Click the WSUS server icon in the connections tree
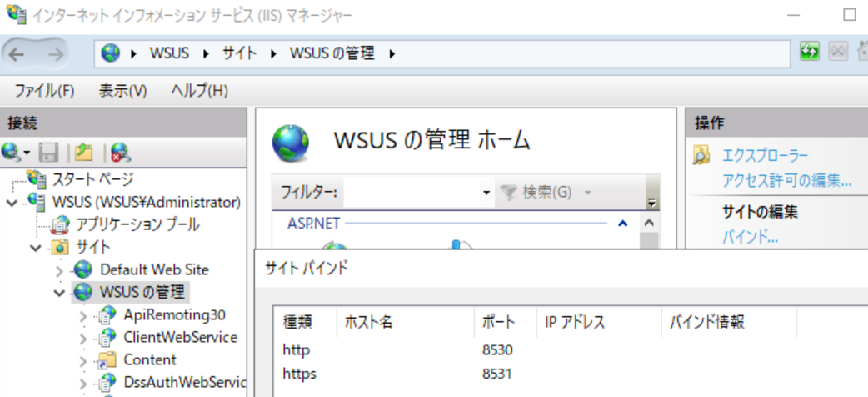This screenshot has width=868, height=397. (37, 201)
